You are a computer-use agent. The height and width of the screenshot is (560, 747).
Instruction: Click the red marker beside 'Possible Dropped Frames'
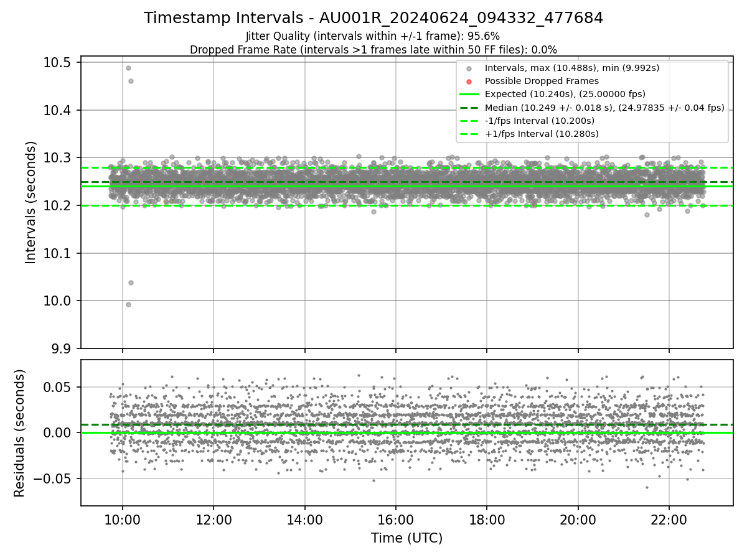tap(469, 82)
